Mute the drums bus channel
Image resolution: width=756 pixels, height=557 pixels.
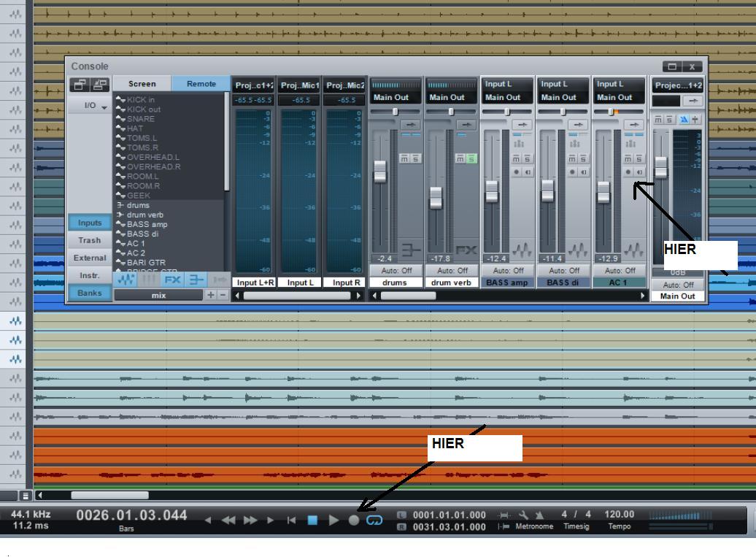[404, 158]
